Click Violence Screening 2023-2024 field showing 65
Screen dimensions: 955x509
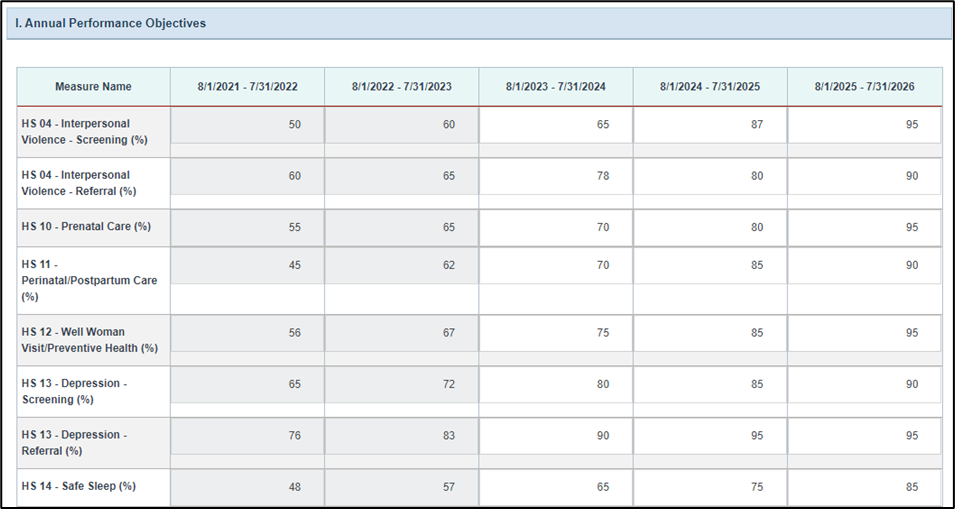555,125
